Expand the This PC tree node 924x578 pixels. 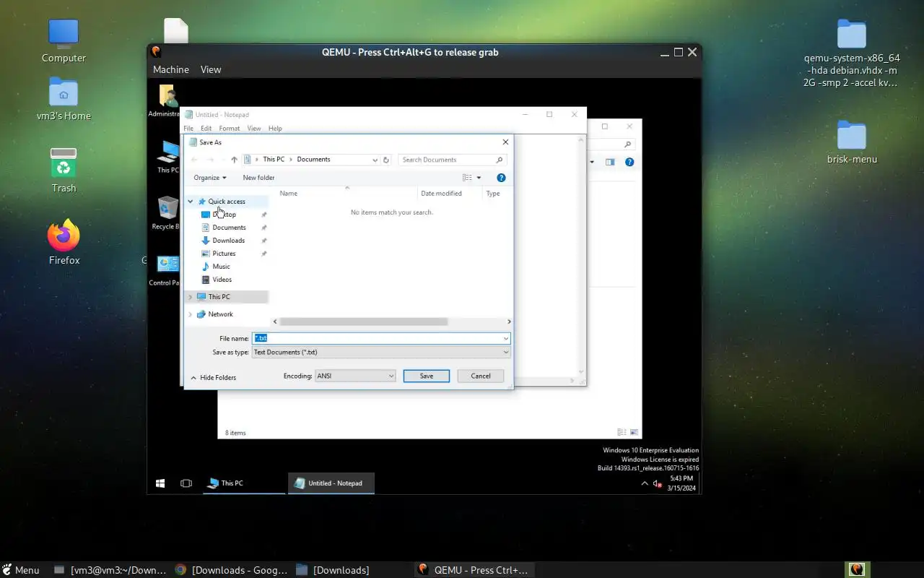(x=191, y=297)
